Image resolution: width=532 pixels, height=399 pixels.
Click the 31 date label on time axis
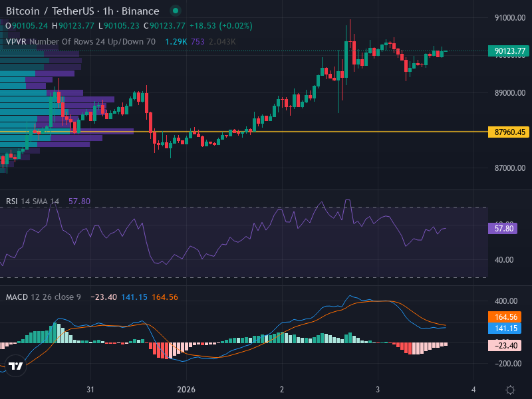pyautogui.click(x=91, y=389)
